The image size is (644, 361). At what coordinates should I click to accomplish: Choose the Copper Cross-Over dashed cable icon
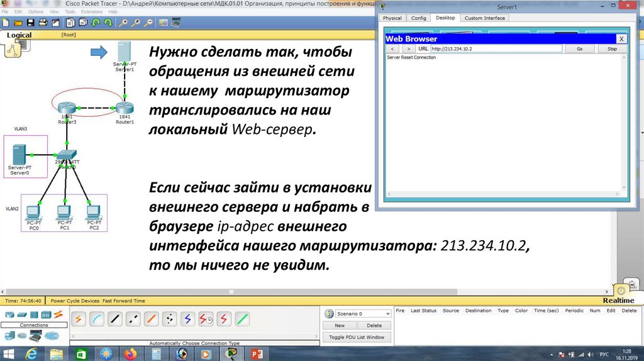click(133, 319)
